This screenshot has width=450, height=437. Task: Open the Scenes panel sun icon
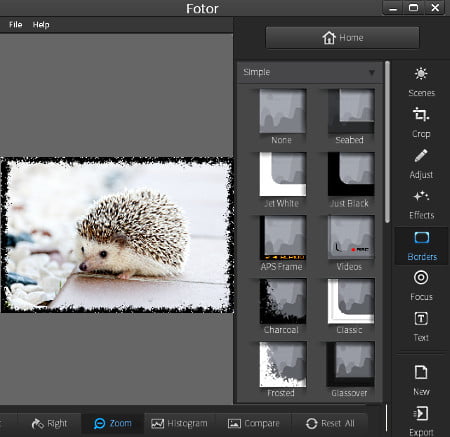point(421,74)
